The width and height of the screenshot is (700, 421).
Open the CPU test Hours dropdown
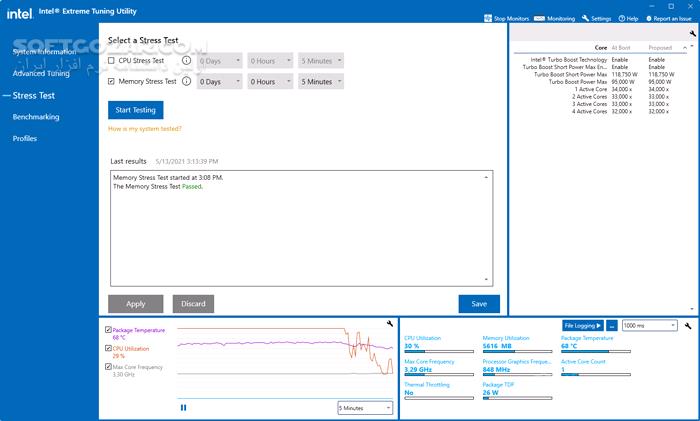point(271,61)
